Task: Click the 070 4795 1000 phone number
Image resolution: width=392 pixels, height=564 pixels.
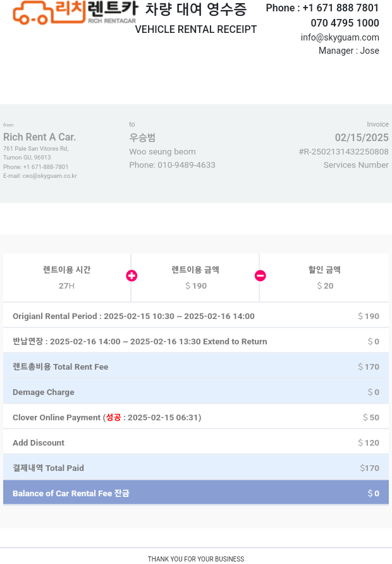Action: click(345, 23)
